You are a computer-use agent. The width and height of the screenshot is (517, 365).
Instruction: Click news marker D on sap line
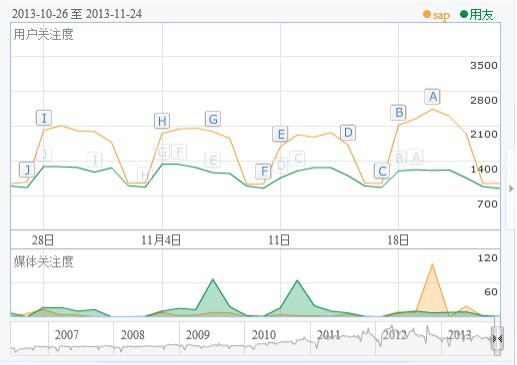(x=348, y=133)
